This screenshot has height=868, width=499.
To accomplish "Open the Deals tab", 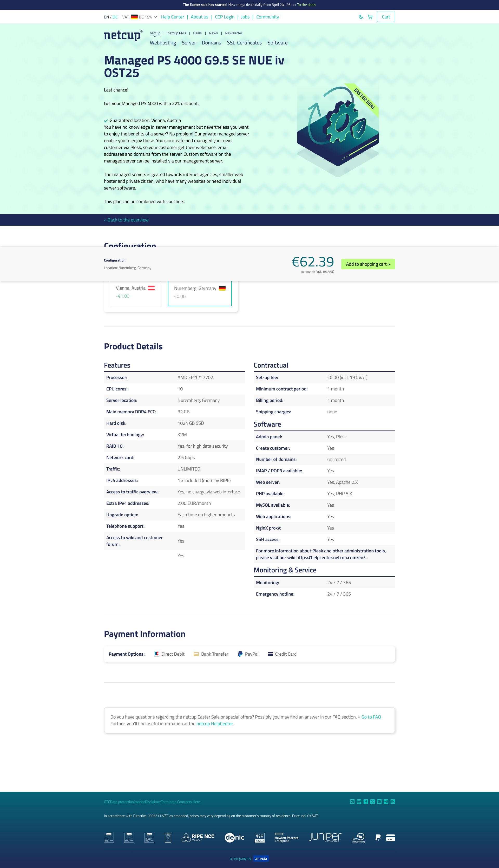I will coord(198,33).
